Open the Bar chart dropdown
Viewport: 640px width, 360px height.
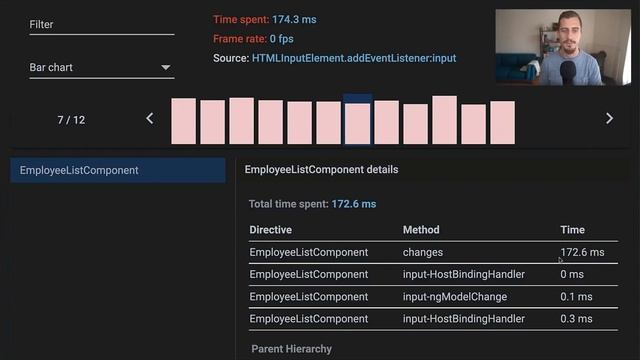[x=102, y=68]
